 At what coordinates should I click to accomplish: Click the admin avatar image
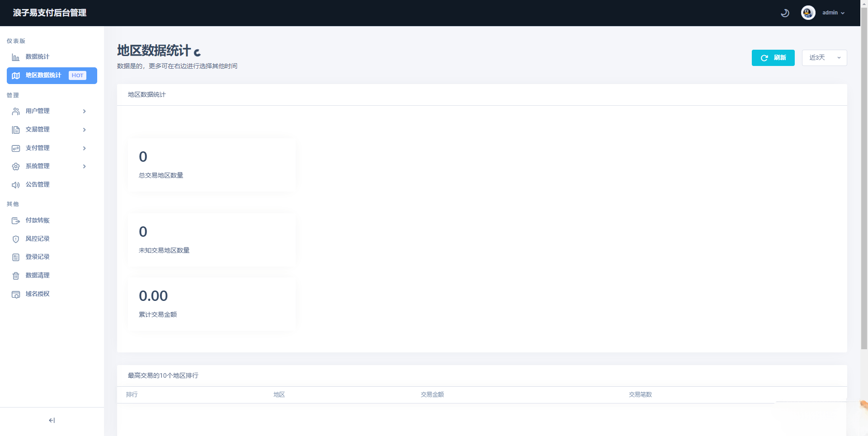click(808, 13)
